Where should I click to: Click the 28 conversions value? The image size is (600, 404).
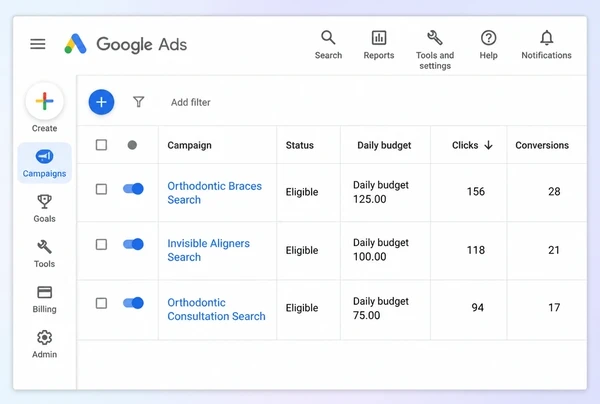pyautogui.click(x=554, y=192)
